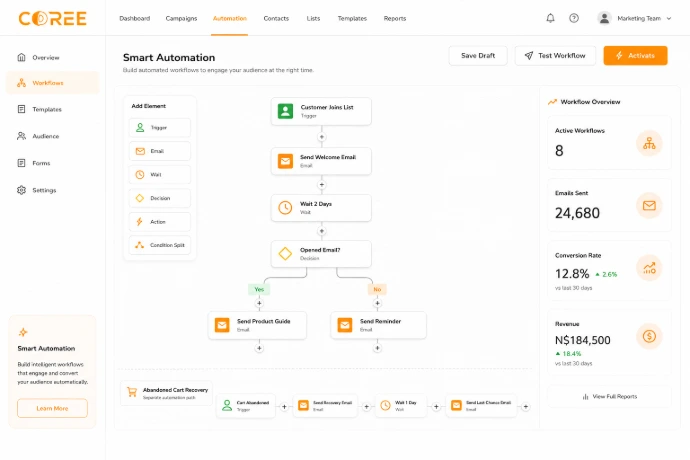This screenshot has width=690, height=460.
Task: Click Learn More in Smart Automation card
Action: 52,408
